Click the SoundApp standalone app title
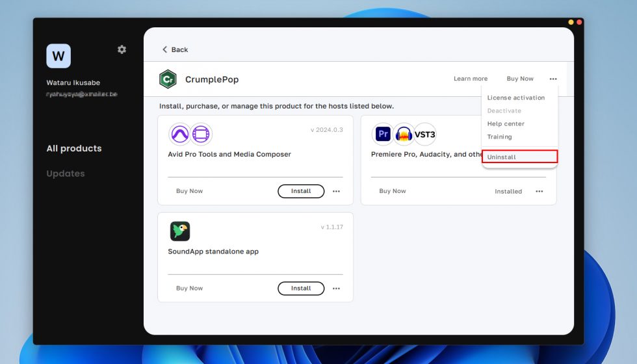The width and height of the screenshot is (637, 364). [x=213, y=252]
